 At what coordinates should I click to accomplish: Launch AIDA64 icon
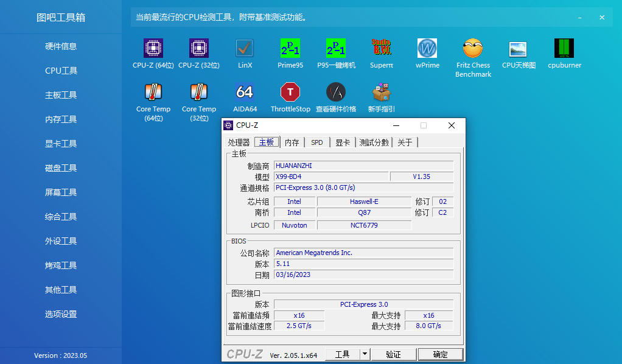click(245, 92)
